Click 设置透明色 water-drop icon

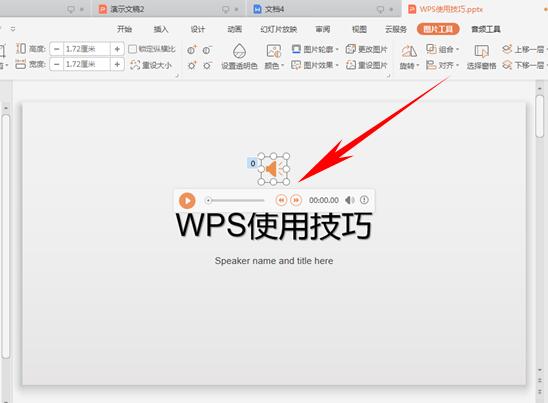[x=239, y=51]
